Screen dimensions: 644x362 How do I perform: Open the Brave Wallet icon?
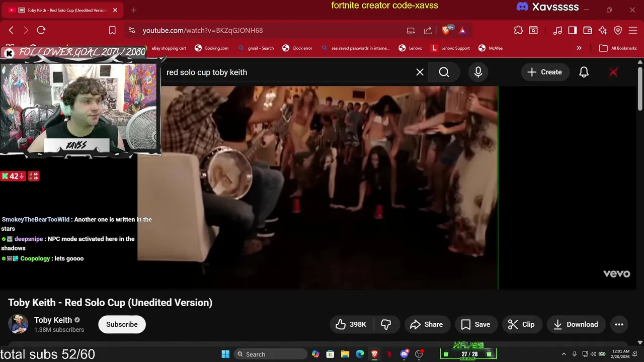click(587, 30)
